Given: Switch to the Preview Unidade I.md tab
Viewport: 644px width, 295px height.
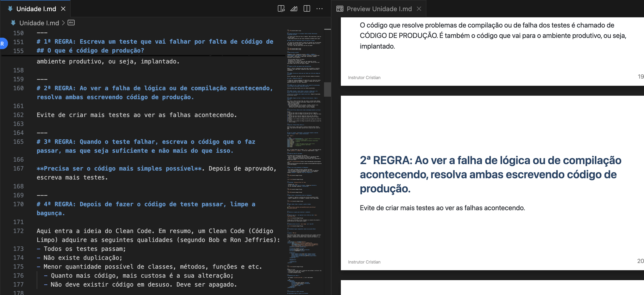Looking at the screenshot, I should (379, 9).
